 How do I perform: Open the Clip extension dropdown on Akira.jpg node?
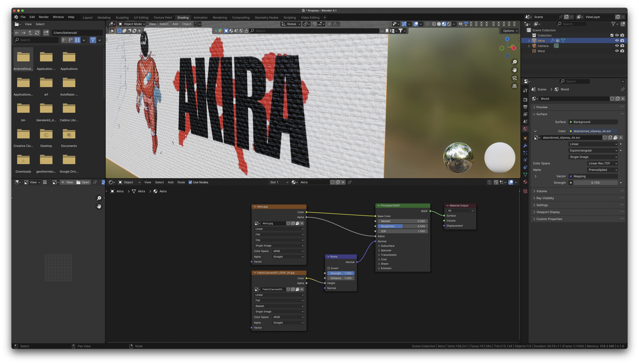tap(279, 240)
